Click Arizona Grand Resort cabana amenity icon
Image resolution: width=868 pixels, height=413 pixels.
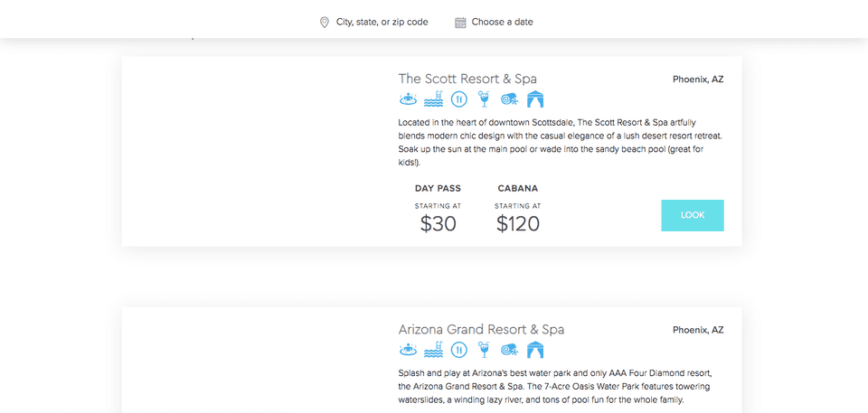click(x=535, y=350)
